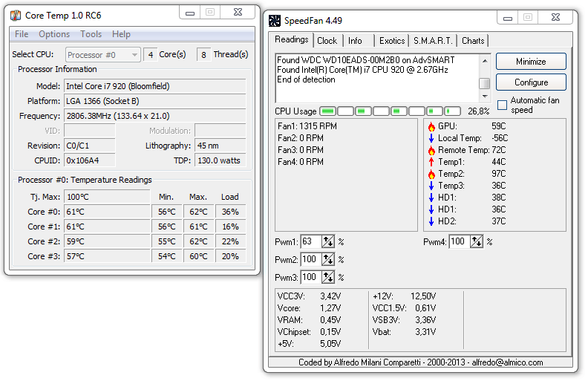Click the core count field showing 4

(x=151, y=55)
